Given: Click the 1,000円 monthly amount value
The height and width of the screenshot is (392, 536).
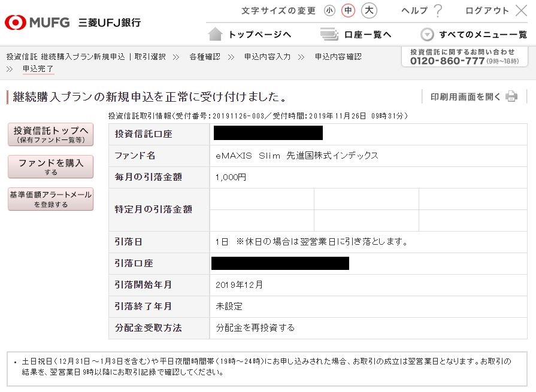Looking at the screenshot, I should 231,177.
